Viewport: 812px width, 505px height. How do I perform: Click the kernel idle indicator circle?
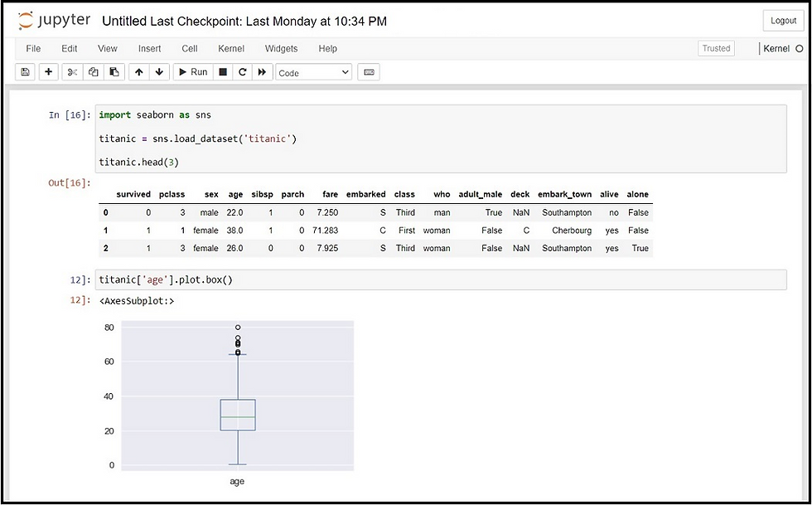799,49
